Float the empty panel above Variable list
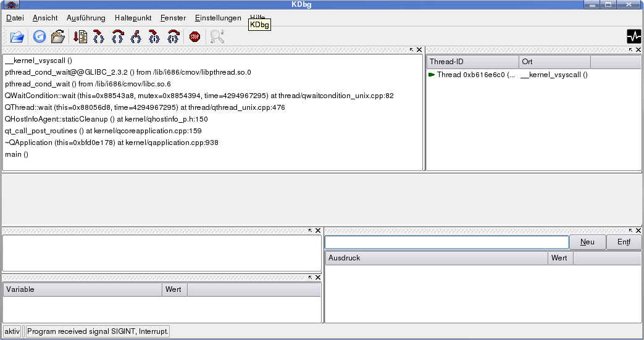Viewport: 644px width, 340px height. tap(311, 231)
